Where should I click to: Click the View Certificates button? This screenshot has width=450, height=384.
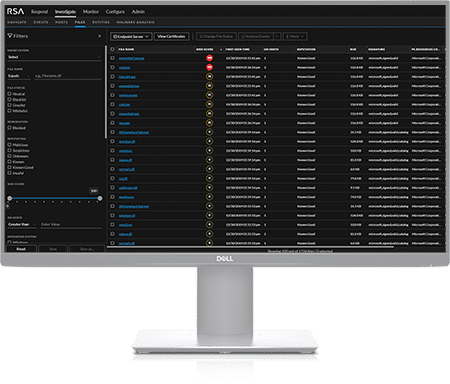[171, 36]
